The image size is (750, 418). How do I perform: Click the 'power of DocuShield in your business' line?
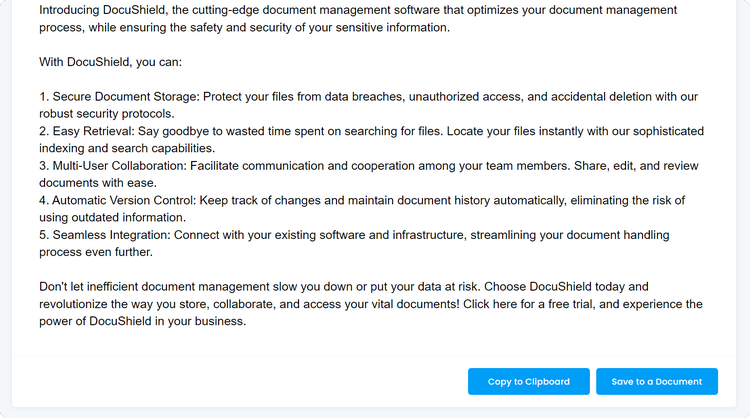pos(142,321)
